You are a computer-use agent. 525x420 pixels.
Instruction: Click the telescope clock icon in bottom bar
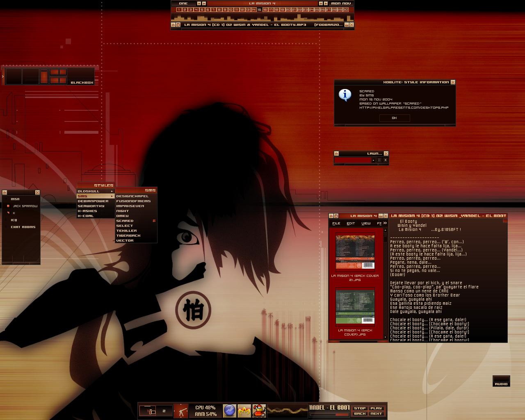(x=181, y=411)
